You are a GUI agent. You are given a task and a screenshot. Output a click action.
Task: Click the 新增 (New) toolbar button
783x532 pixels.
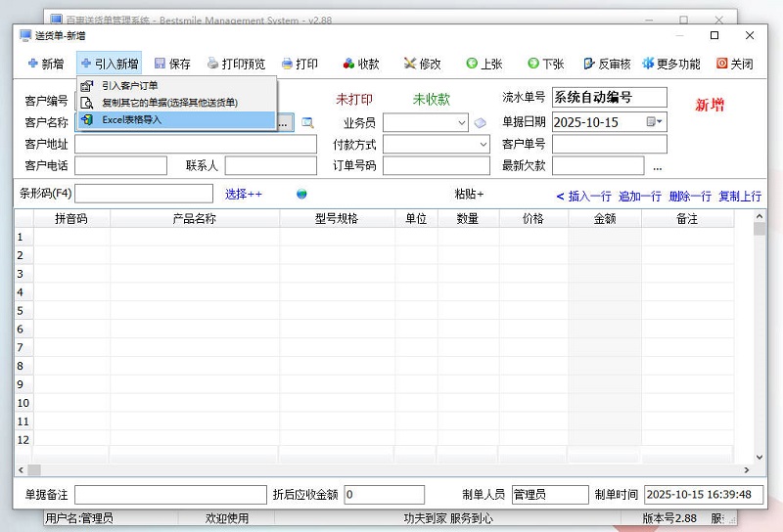(44, 64)
